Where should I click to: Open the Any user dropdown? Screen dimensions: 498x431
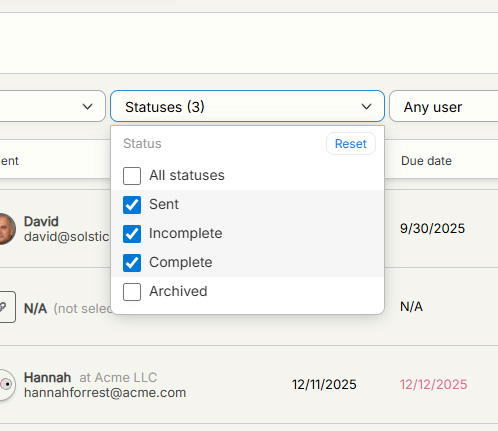[x=444, y=106]
